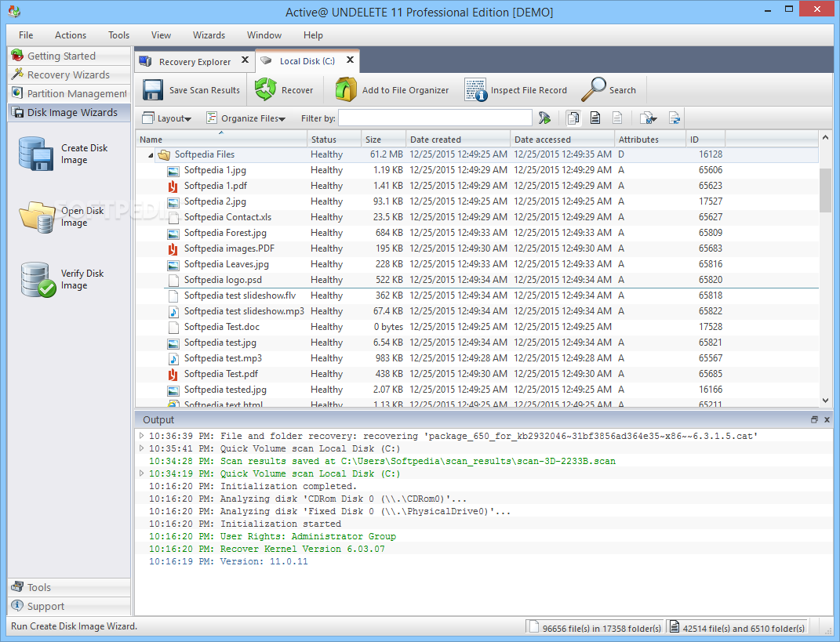Select Disk Image Wizards sidebar section
Image resolution: width=840 pixels, height=642 pixels.
[69, 112]
